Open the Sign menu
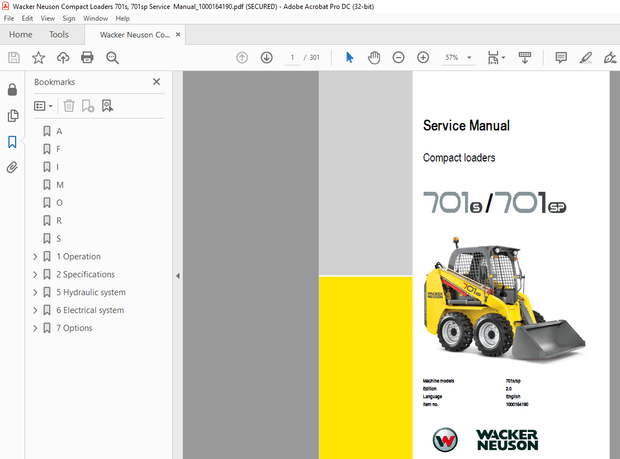 click(x=69, y=19)
